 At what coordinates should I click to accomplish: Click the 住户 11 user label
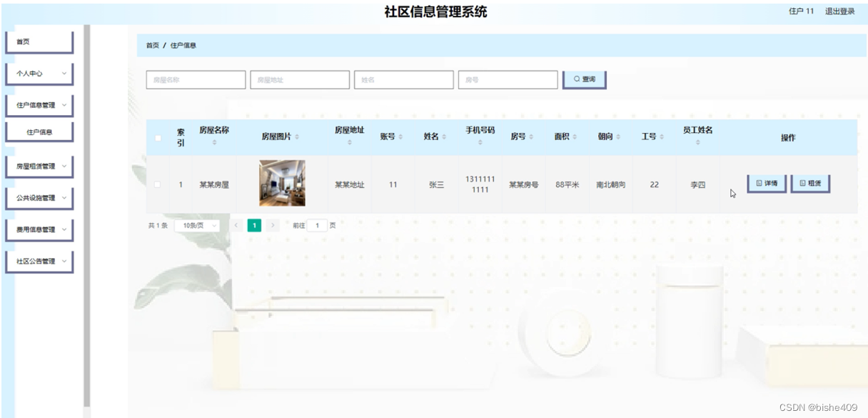coord(801,11)
